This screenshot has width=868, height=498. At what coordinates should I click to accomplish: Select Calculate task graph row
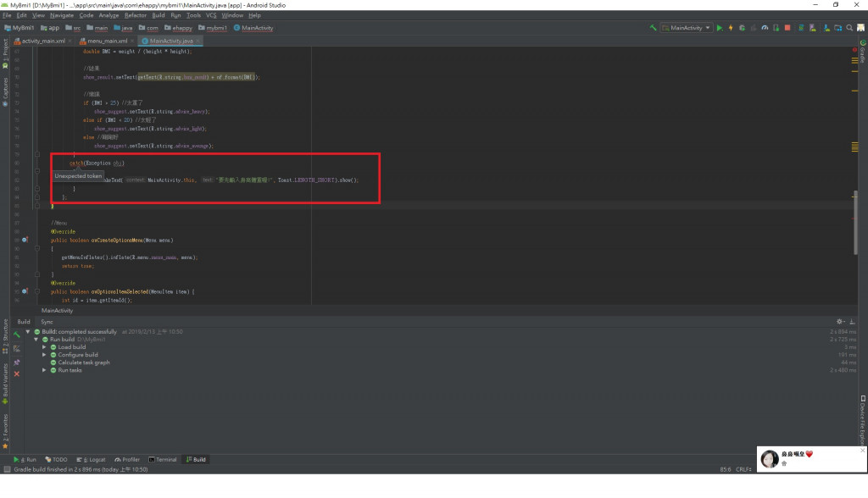[x=84, y=363]
